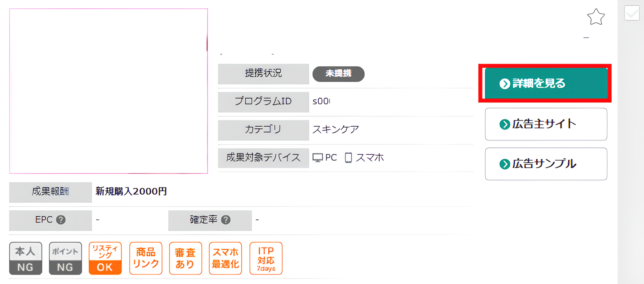Click the blank program banner thumbnail
The image size is (644, 284).
tap(109, 91)
